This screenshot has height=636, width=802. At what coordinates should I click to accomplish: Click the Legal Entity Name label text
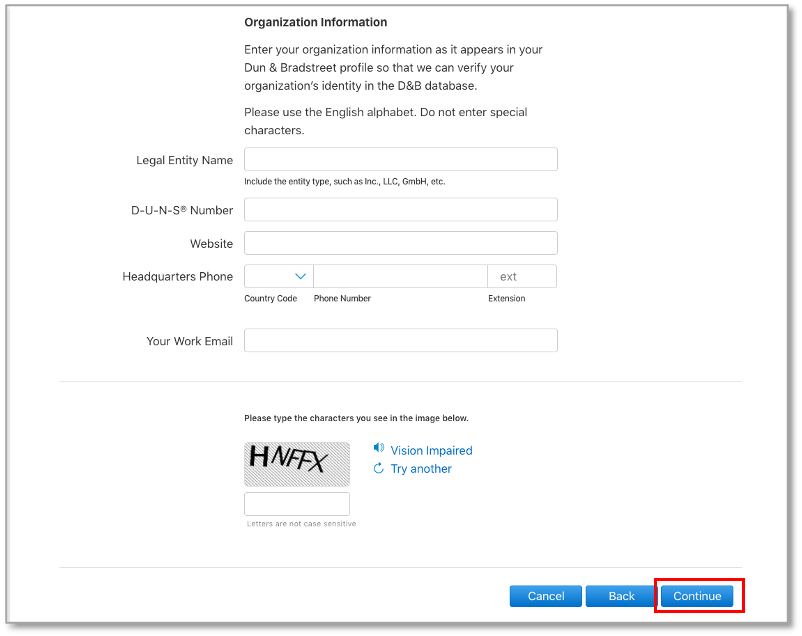[184, 160]
